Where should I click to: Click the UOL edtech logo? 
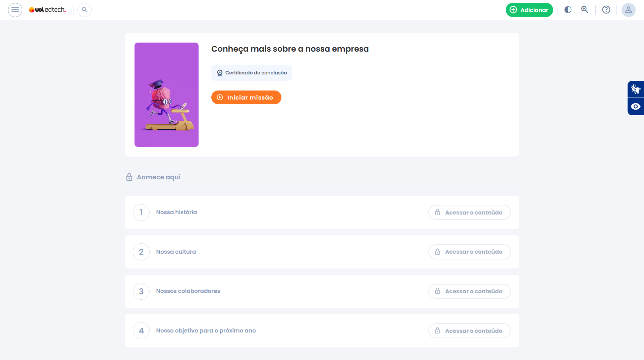[48, 10]
